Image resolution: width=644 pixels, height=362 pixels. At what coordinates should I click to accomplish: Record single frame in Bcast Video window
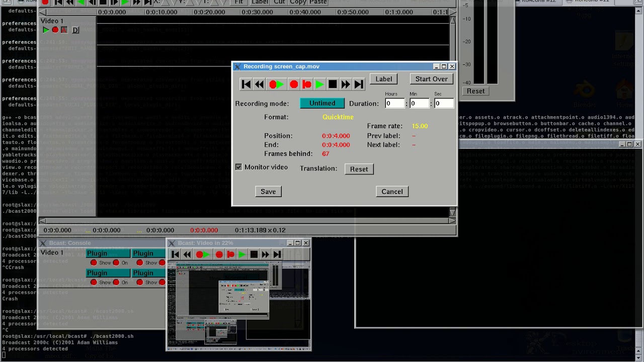pyautogui.click(x=230, y=254)
